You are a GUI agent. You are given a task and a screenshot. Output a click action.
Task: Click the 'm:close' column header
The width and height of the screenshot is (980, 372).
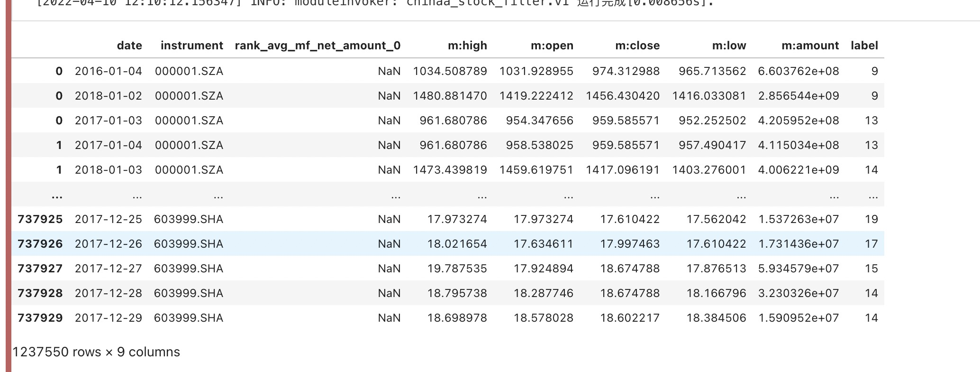[637, 46]
